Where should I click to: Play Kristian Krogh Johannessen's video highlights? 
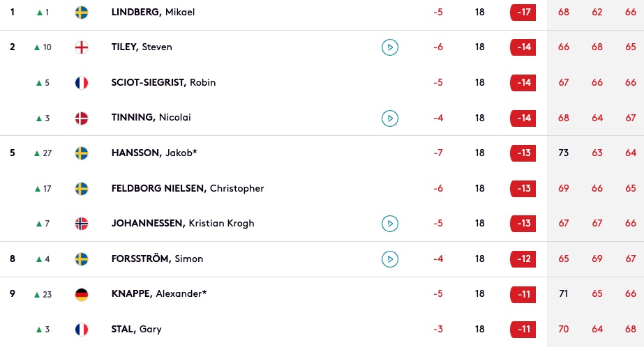coord(390,224)
